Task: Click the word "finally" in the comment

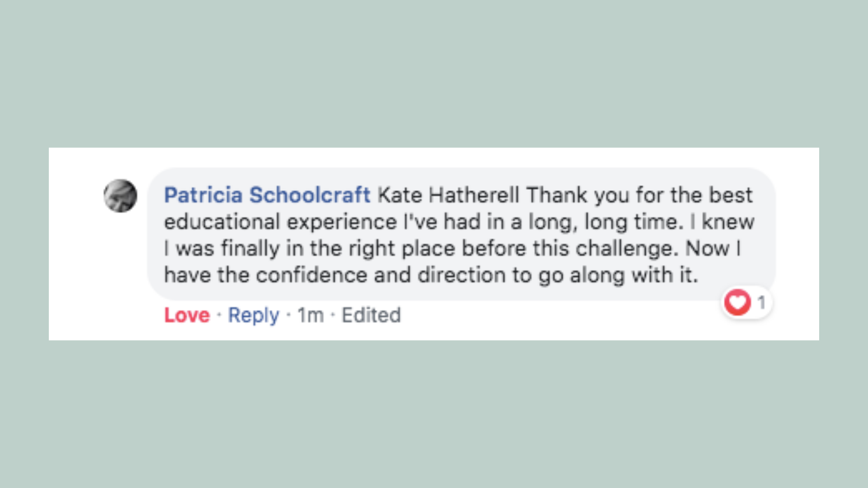Action: click(250, 249)
